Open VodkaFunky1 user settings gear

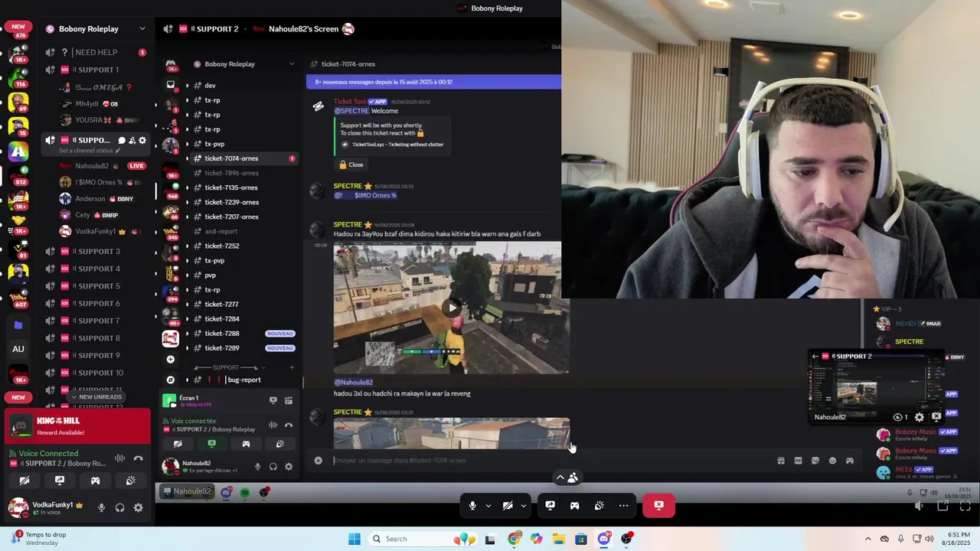coord(138,507)
